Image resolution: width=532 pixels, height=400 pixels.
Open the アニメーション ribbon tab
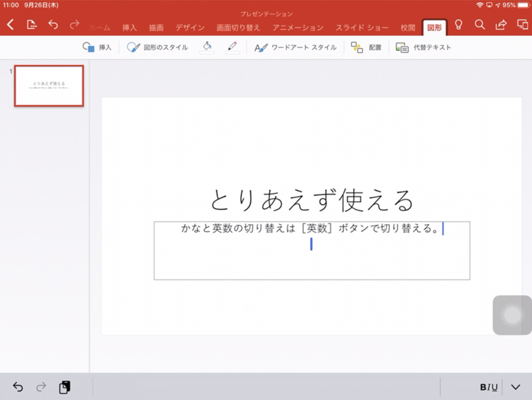(298, 27)
